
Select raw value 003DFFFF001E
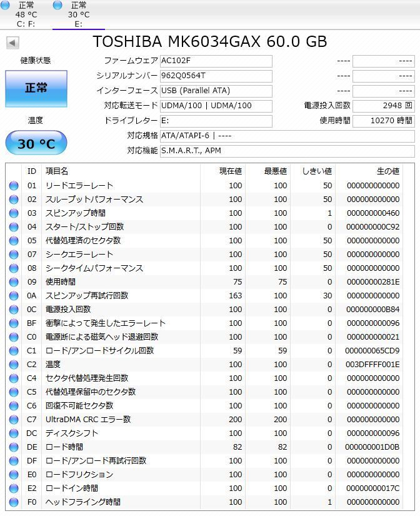click(x=372, y=365)
